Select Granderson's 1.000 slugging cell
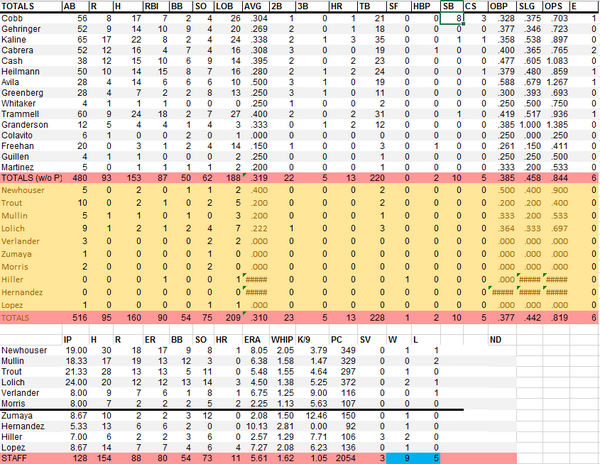 tap(530, 125)
